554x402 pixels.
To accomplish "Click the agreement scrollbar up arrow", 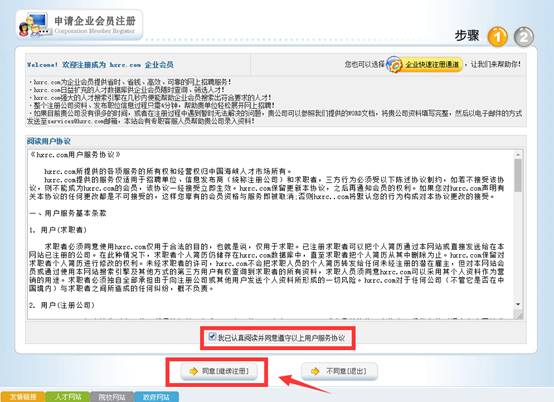I will click(518, 155).
